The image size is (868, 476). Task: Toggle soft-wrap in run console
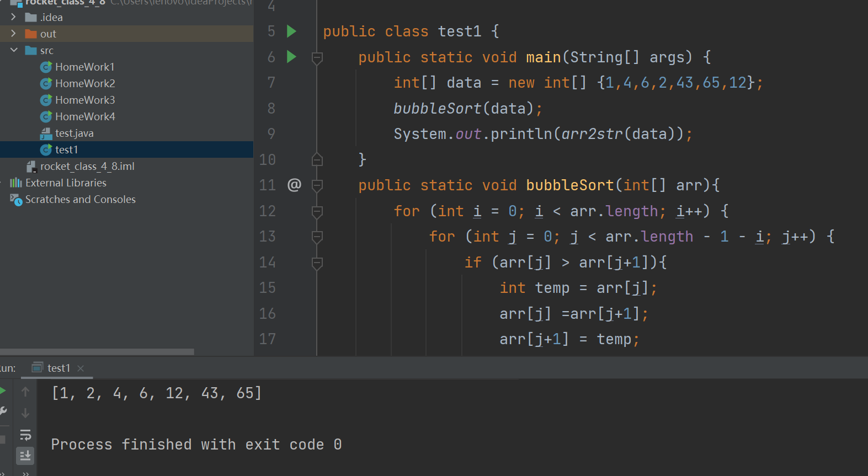tap(25, 435)
